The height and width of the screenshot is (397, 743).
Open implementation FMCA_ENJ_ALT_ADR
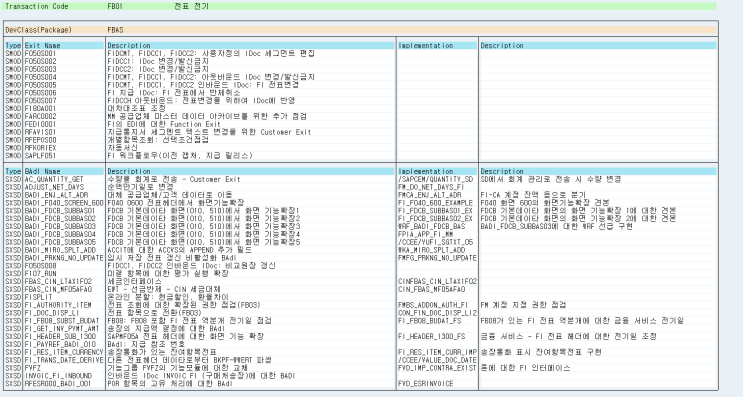tap(429, 195)
